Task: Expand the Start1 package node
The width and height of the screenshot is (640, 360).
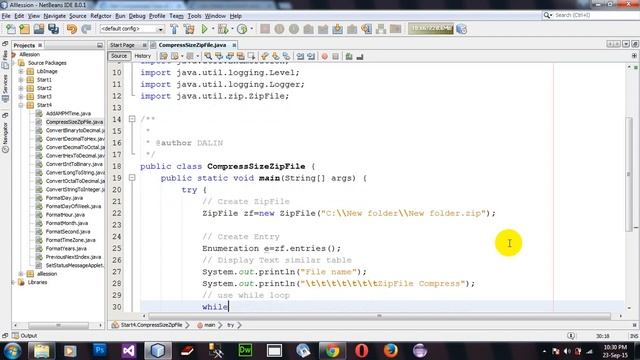Action: pos(21,80)
